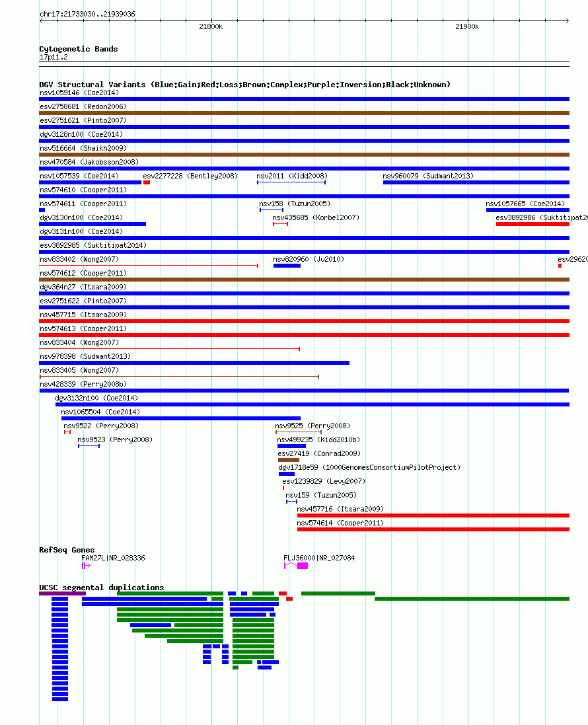Select nsv1057665 (Coe2014) variant label

pos(525,204)
